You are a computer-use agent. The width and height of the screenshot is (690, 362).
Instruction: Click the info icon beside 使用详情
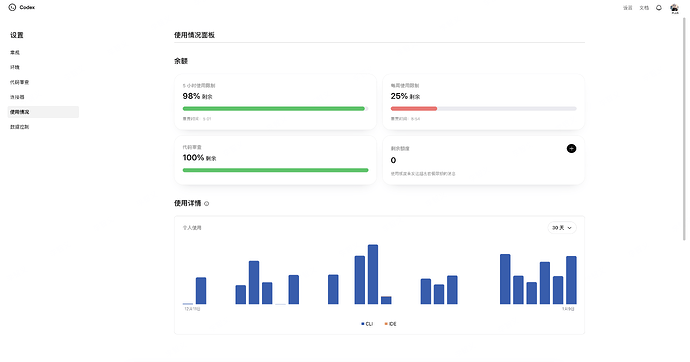(206, 204)
